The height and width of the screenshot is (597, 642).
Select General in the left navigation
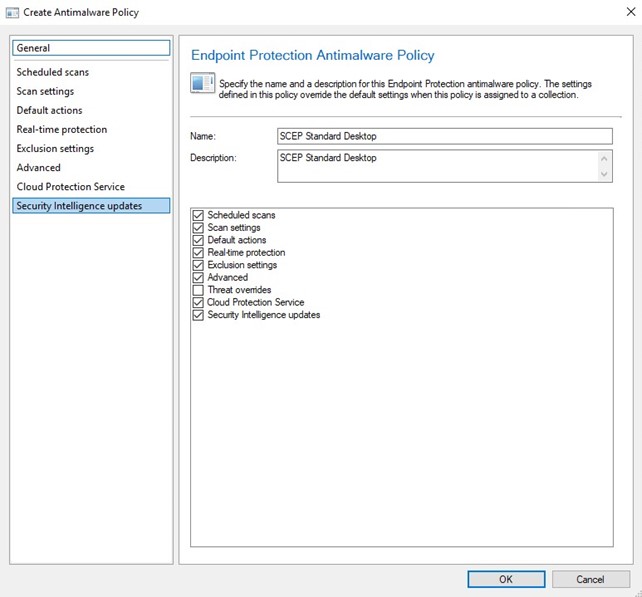click(x=91, y=48)
